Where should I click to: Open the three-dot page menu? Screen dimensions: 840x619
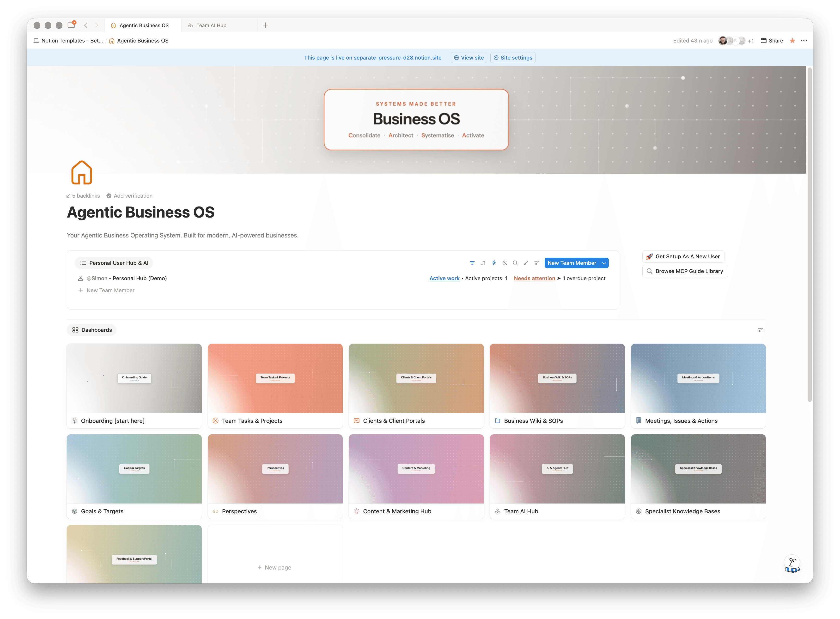point(804,41)
